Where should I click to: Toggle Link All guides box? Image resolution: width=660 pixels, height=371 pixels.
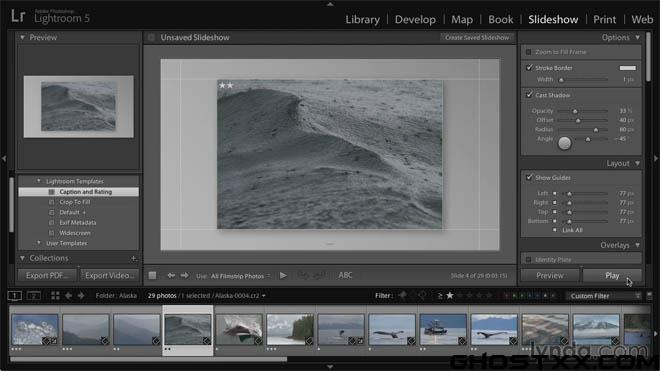(x=555, y=230)
